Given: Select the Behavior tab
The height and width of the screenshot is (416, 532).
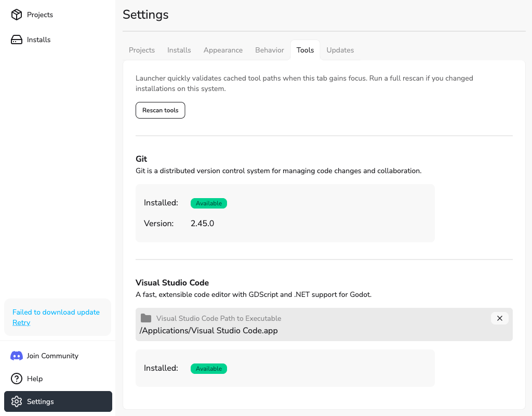Looking at the screenshot, I should [269, 50].
